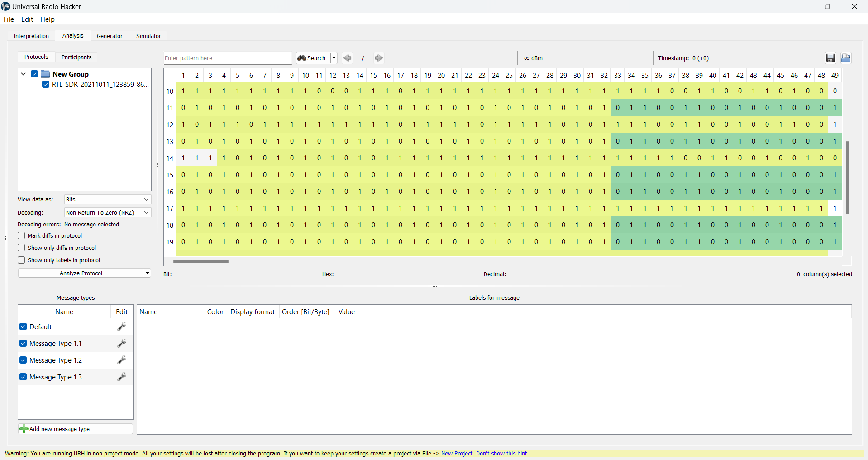Edit Message Type 1.1 wrench icon
Screen dimensions: 868x460
pyautogui.click(x=122, y=344)
